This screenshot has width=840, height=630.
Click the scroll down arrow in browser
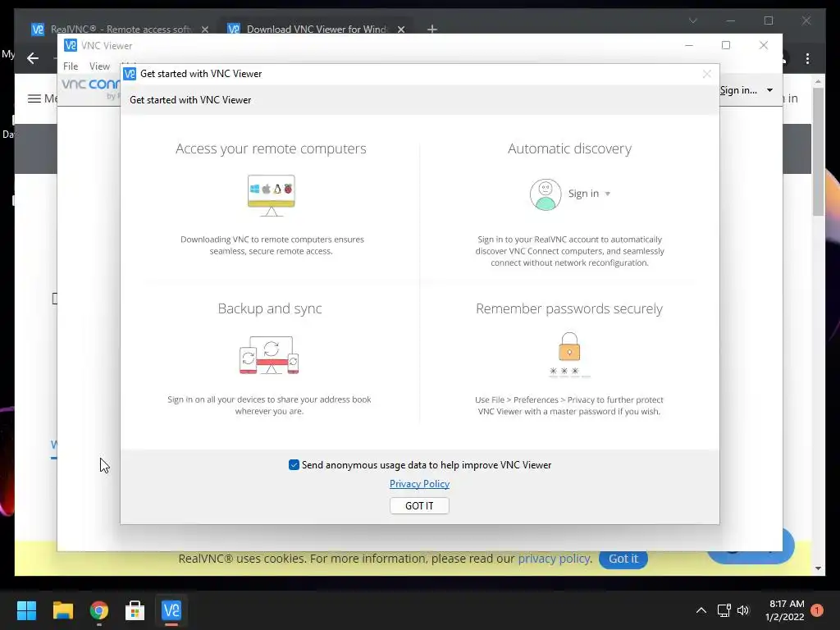coord(818,568)
